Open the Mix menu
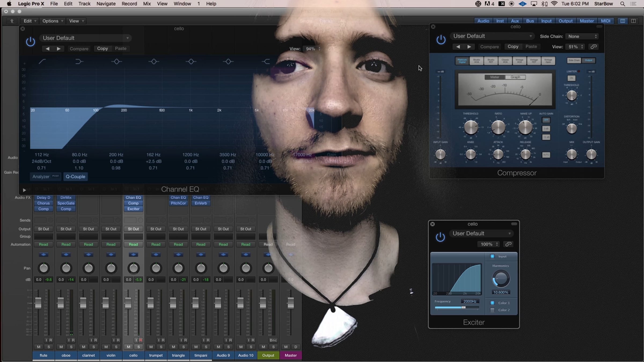Viewport: 644px width, 362px height. click(147, 4)
